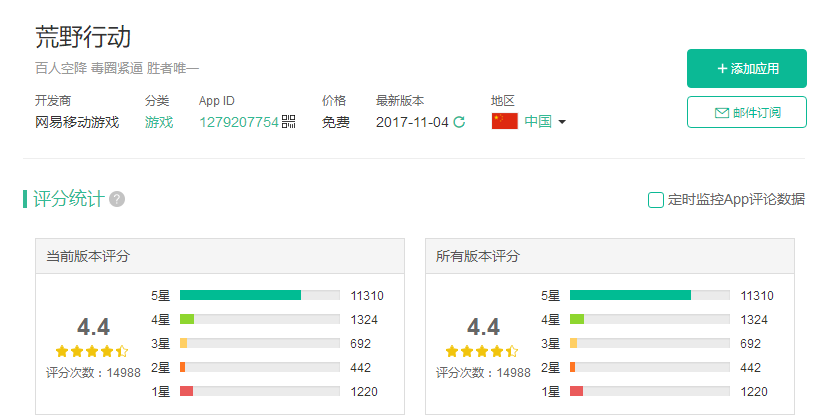Screen dimensions: 830x417
Task: Open the 中国 region dropdown arrow
Action: 562,122
